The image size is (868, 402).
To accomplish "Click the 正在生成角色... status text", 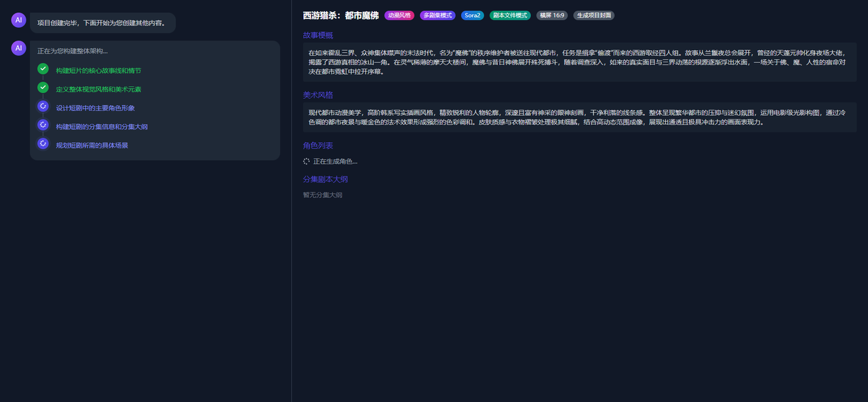I will [x=335, y=161].
